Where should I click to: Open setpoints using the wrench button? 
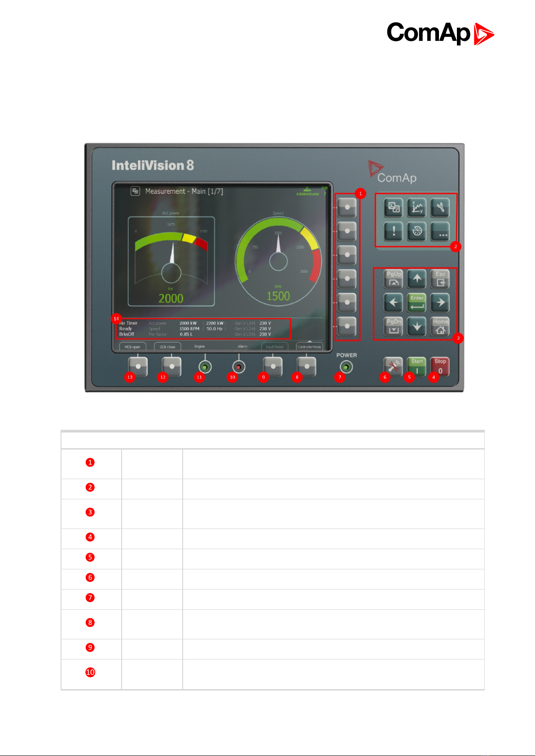pyautogui.click(x=440, y=208)
